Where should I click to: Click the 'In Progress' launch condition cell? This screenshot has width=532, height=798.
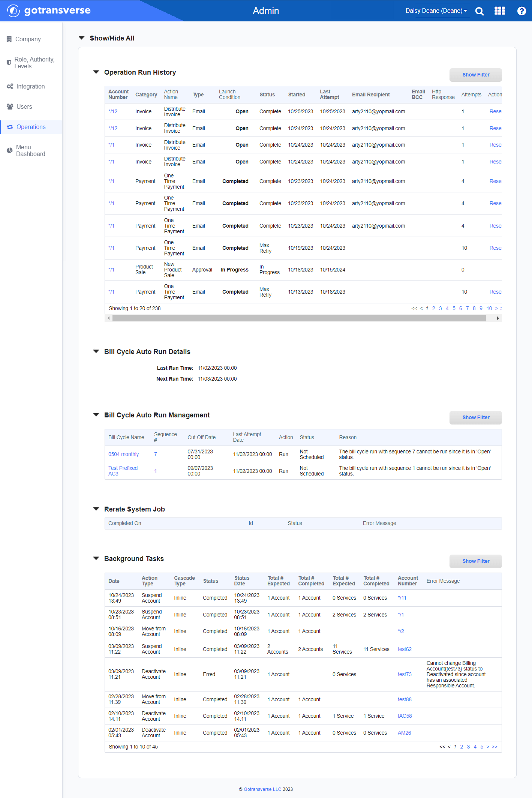pos(234,270)
